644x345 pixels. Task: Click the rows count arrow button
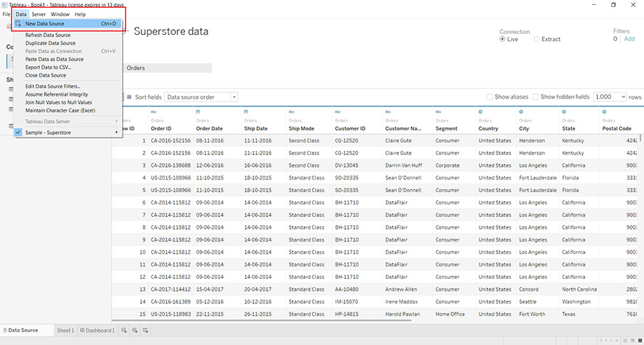pyautogui.click(x=623, y=97)
